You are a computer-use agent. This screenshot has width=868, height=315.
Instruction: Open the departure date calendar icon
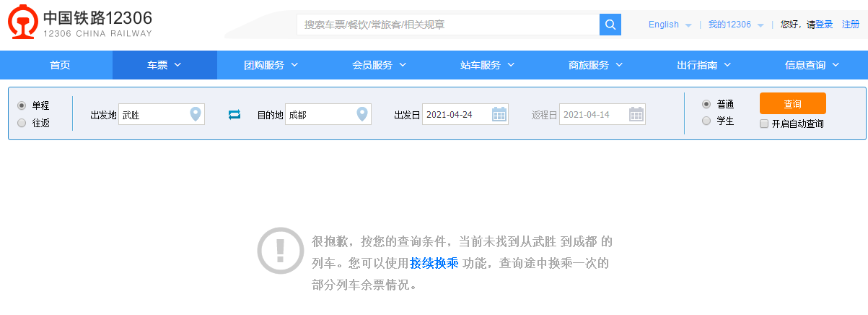(x=499, y=114)
